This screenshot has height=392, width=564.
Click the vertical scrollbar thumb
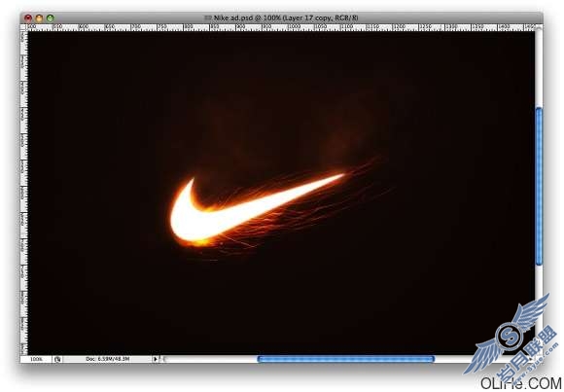point(539,187)
